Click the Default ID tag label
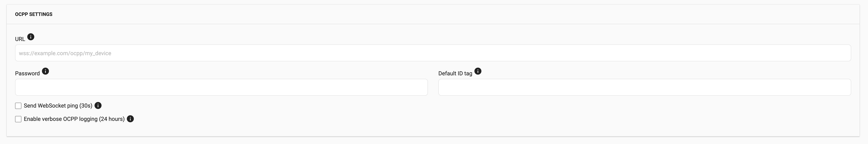Image resolution: width=868 pixels, height=144 pixels. pos(455,73)
